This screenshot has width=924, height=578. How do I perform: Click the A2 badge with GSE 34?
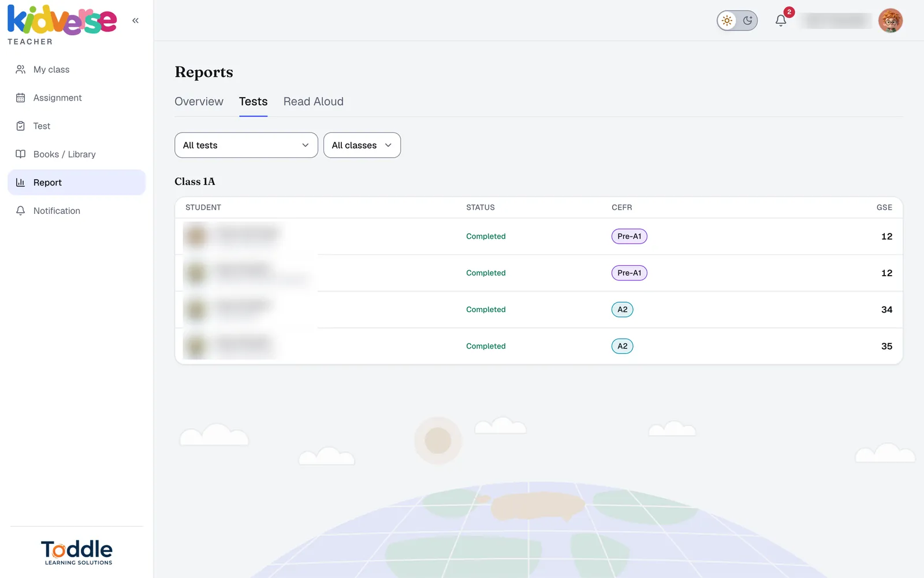tap(623, 310)
